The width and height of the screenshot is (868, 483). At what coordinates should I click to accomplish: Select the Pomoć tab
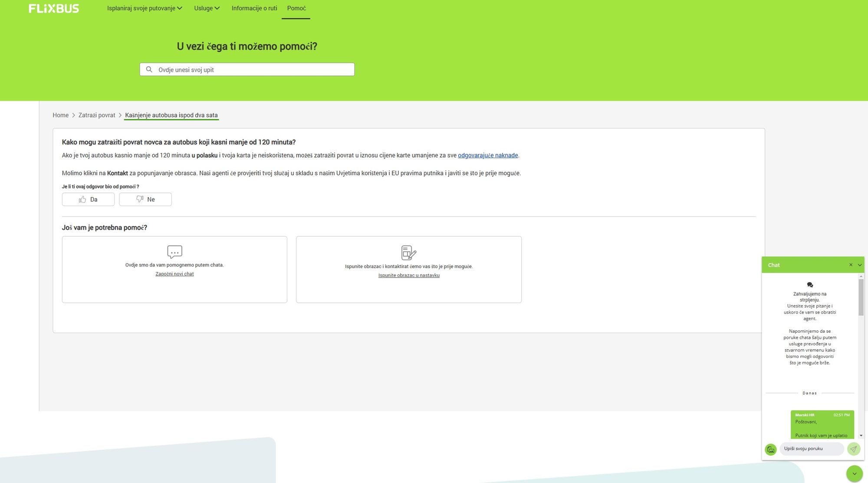tap(296, 8)
